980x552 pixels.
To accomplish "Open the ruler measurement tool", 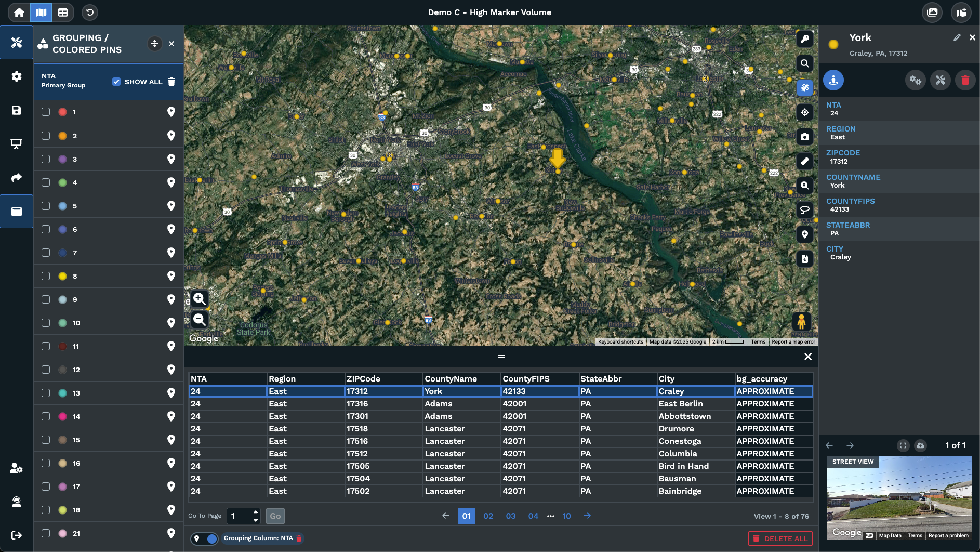I will (805, 161).
